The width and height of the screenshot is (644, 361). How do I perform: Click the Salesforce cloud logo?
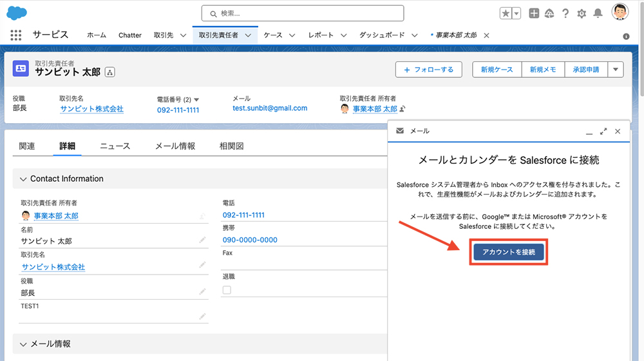[17, 13]
